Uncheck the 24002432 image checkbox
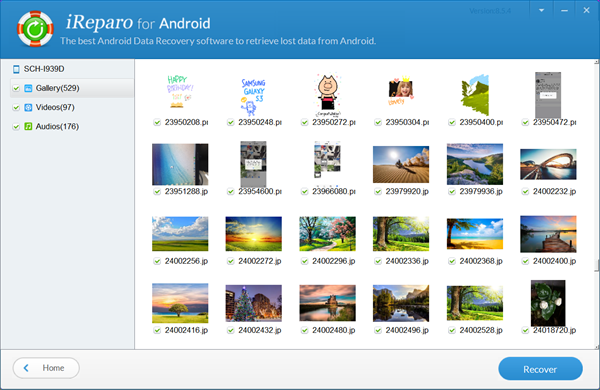 click(230, 330)
